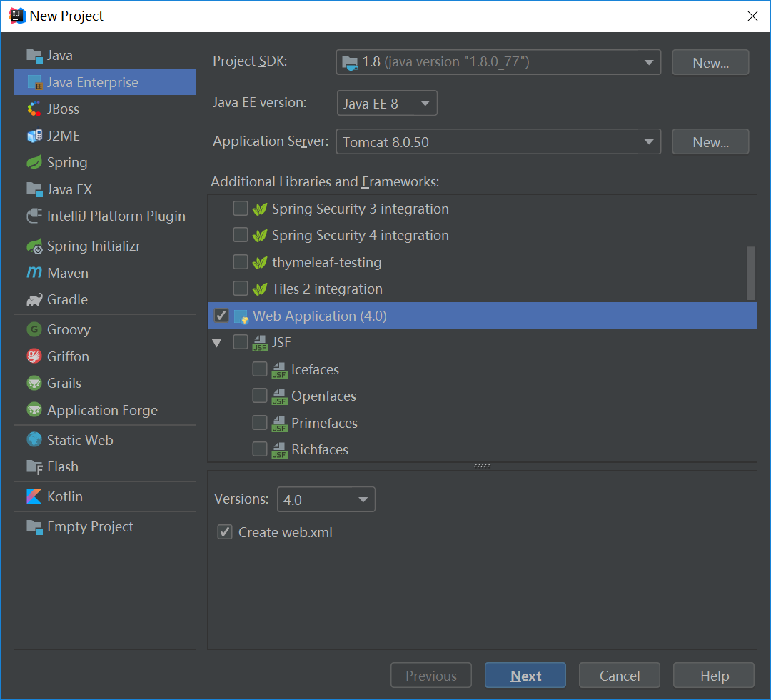Image resolution: width=771 pixels, height=700 pixels.
Task: Open the Project SDK dropdown
Action: point(498,62)
